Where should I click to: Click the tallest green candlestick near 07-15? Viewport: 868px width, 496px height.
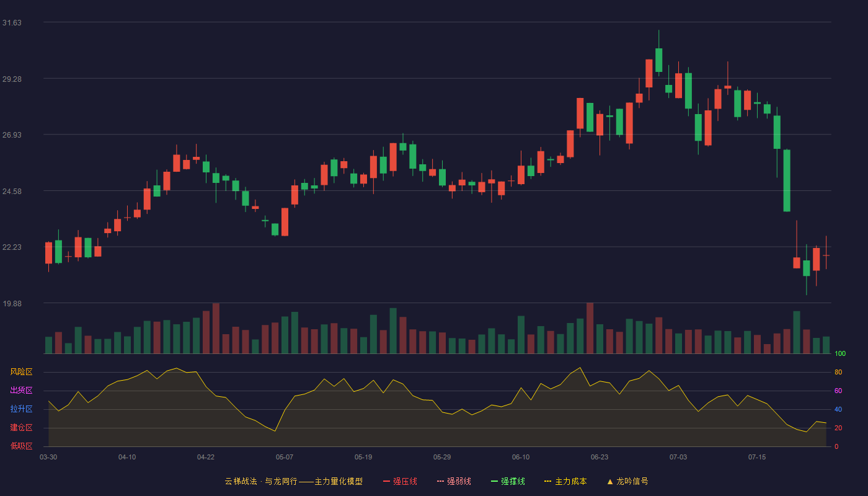pyautogui.click(x=787, y=180)
